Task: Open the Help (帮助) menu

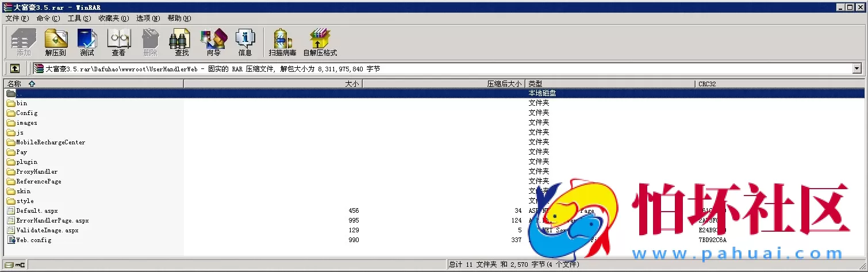Action: [179, 18]
